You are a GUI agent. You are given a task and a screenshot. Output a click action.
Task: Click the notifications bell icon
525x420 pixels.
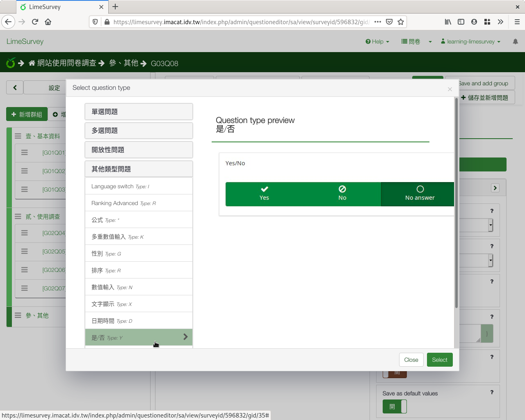tap(516, 41)
